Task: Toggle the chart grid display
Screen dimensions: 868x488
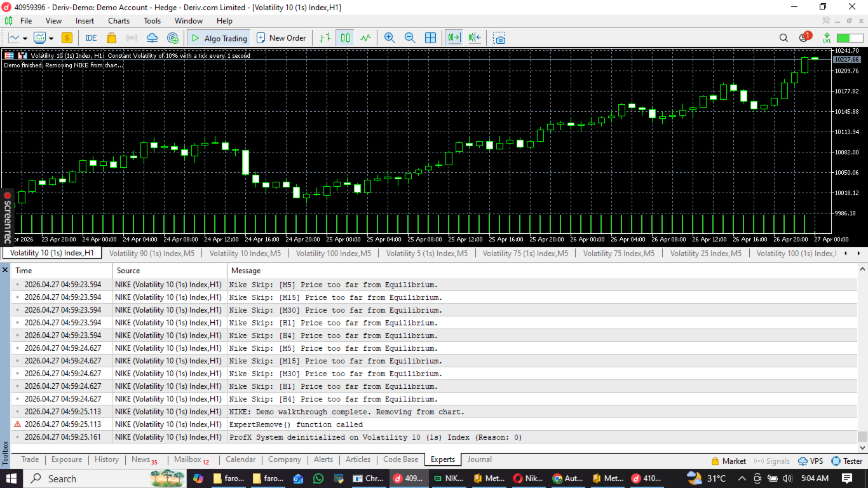Action: tap(430, 38)
